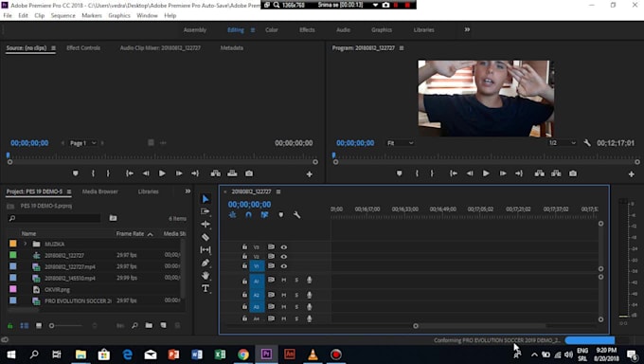Toggle timeline Snap magnet icon
The width and height of the screenshot is (644, 364).
tap(248, 214)
